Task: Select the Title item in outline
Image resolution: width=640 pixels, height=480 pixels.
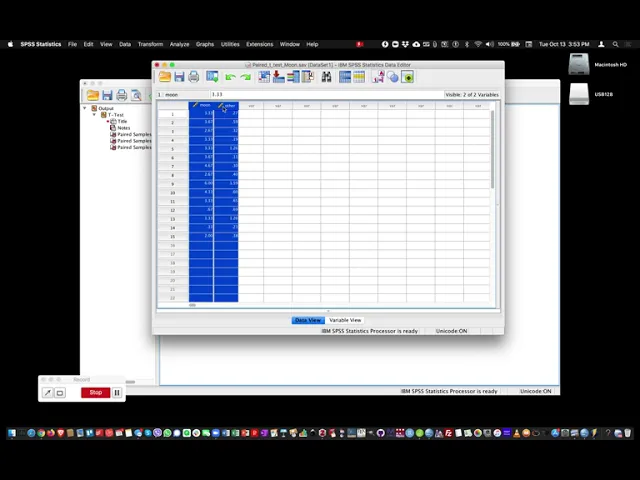Action: 122,121
